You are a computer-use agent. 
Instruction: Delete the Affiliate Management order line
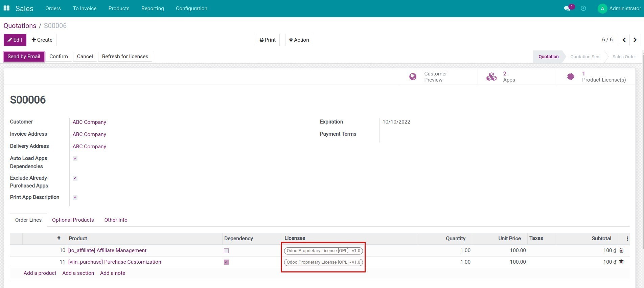(x=621, y=250)
